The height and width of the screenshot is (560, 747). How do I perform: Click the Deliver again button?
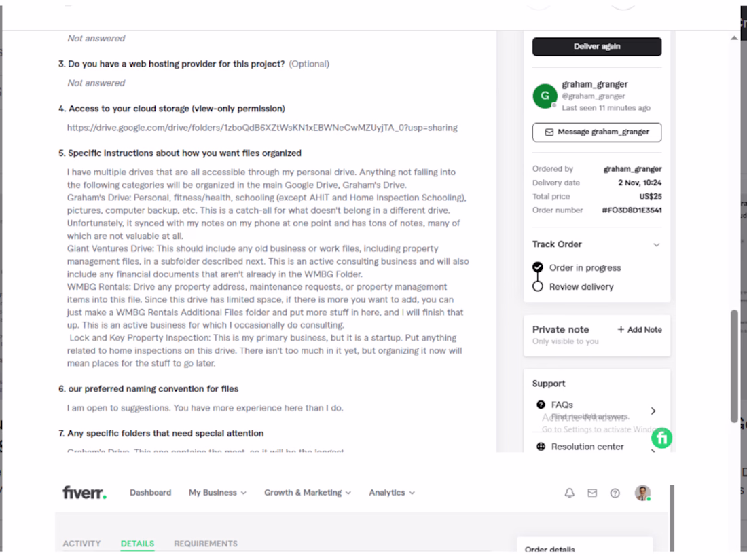596,47
